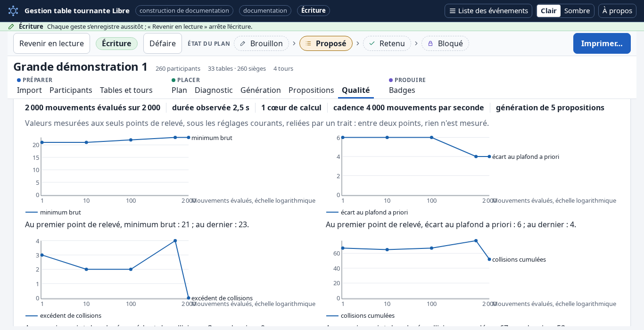This screenshot has height=330, width=644.
Task: Click the durée observée 2,5 s stat
Action: 211,107
